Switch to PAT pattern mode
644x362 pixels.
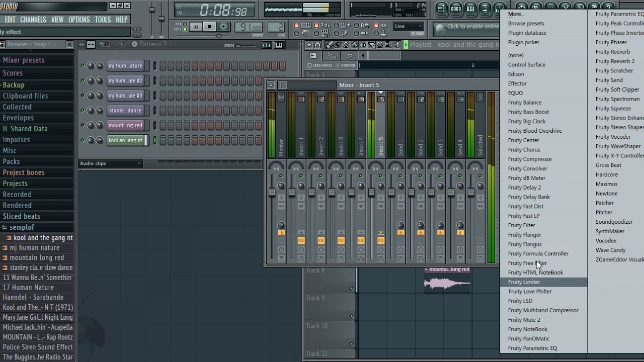pyautogui.click(x=185, y=25)
